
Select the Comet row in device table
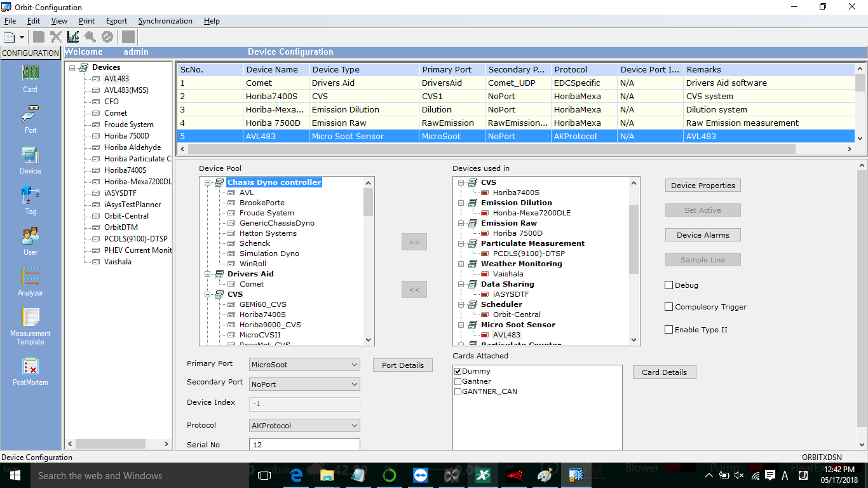[516, 83]
